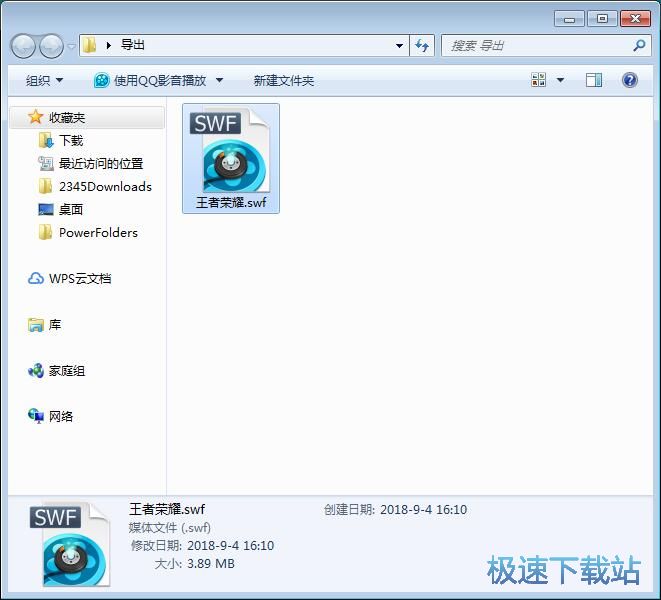The image size is (661, 600).
Task: Open the address bar history dropdown
Action: [x=399, y=46]
